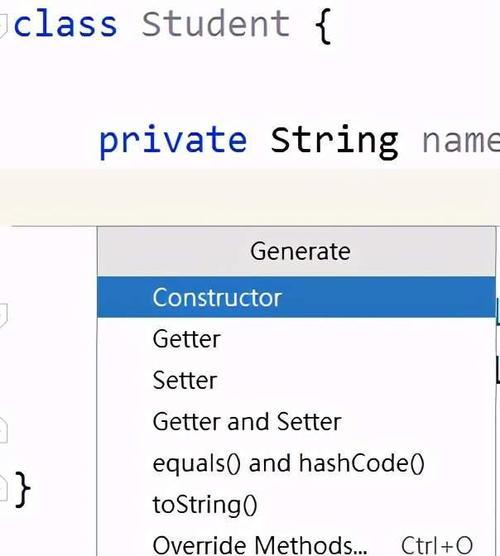Click the private keyword in the field declaration
Screen dimensions: 500x556
173,141
